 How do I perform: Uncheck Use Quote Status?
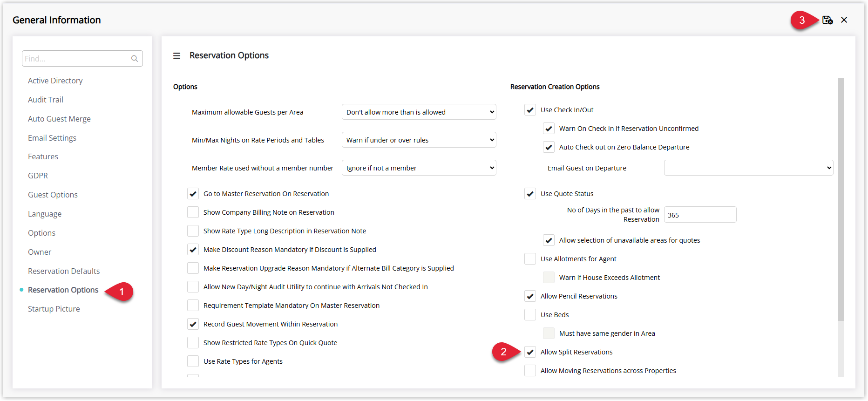pos(530,194)
